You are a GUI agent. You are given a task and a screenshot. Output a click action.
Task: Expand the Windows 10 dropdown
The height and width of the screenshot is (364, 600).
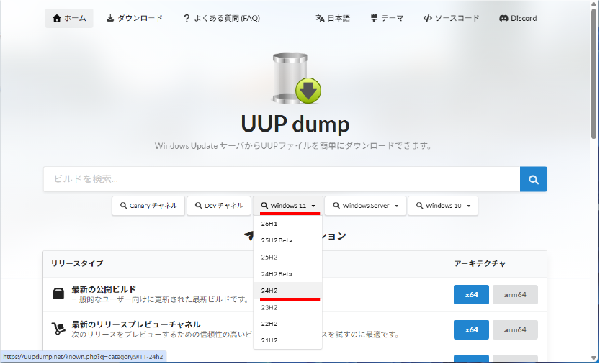443,206
